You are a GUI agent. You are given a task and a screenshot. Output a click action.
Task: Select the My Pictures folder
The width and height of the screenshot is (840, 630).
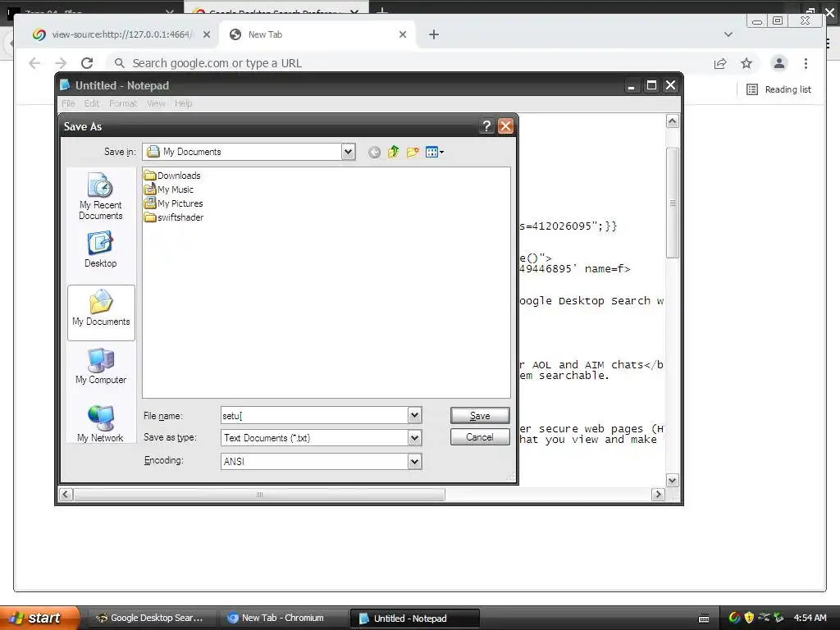[x=174, y=203]
